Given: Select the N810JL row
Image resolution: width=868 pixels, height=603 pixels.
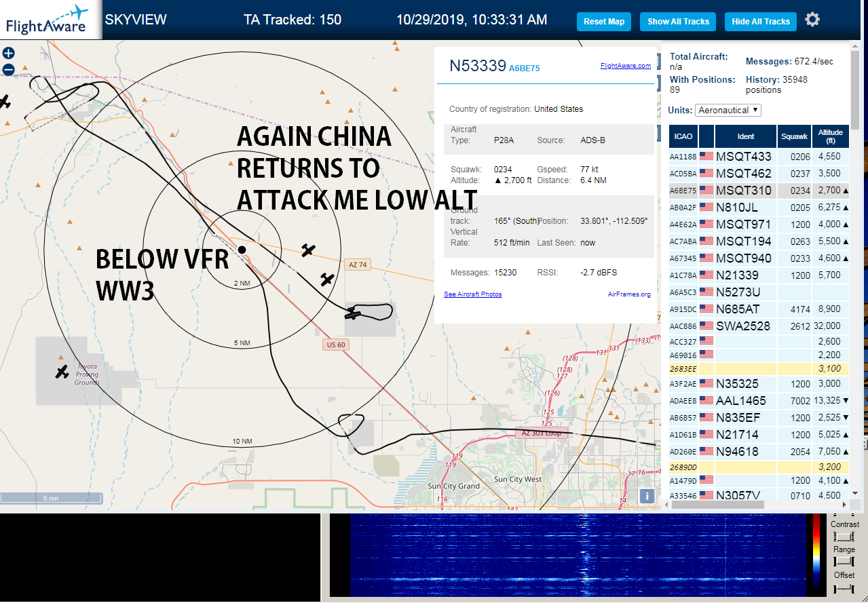Looking at the screenshot, I should coord(759,208).
